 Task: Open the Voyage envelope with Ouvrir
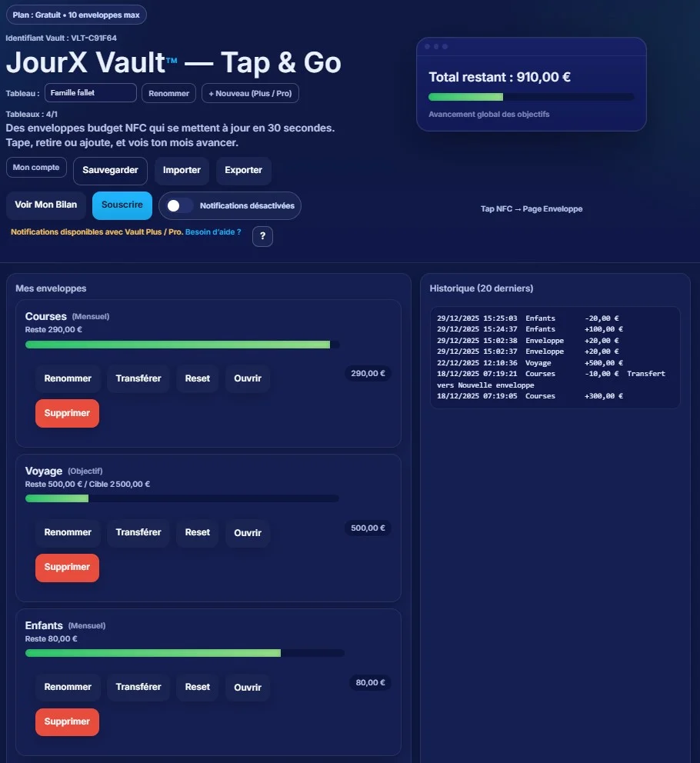[x=248, y=533]
